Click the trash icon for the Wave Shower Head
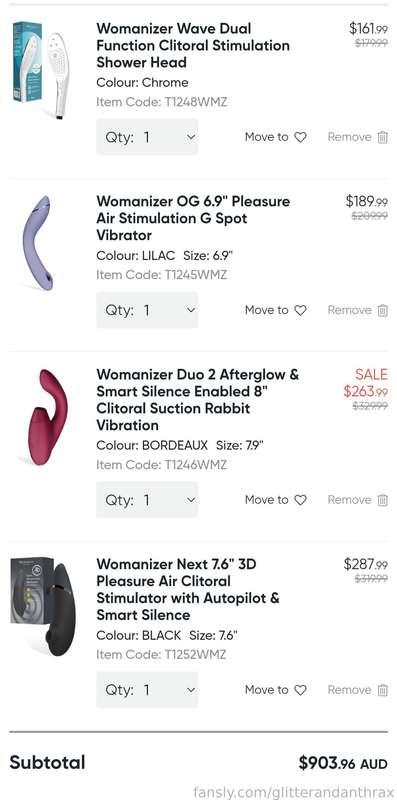Viewport: 397px width, 800px height. tap(382, 137)
